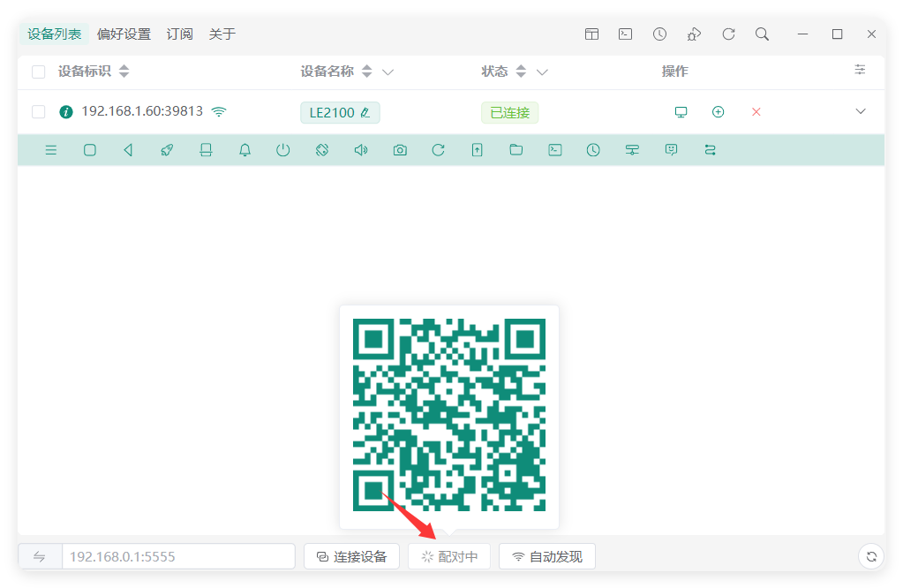The width and height of the screenshot is (903, 588).
Task: Click the power button icon
Action: coord(282,150)
